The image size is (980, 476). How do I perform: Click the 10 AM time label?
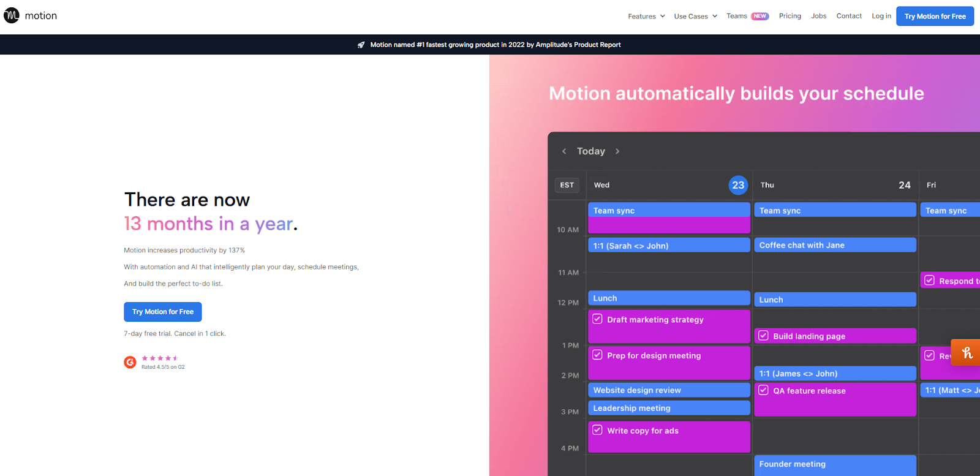tap(568, 230)
